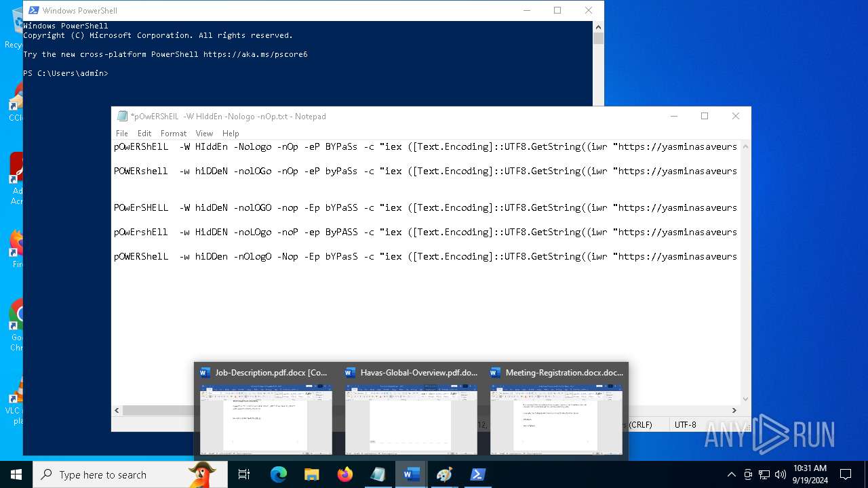
Task: Close the Windows PowerShell window
Action: click(589, 10)
